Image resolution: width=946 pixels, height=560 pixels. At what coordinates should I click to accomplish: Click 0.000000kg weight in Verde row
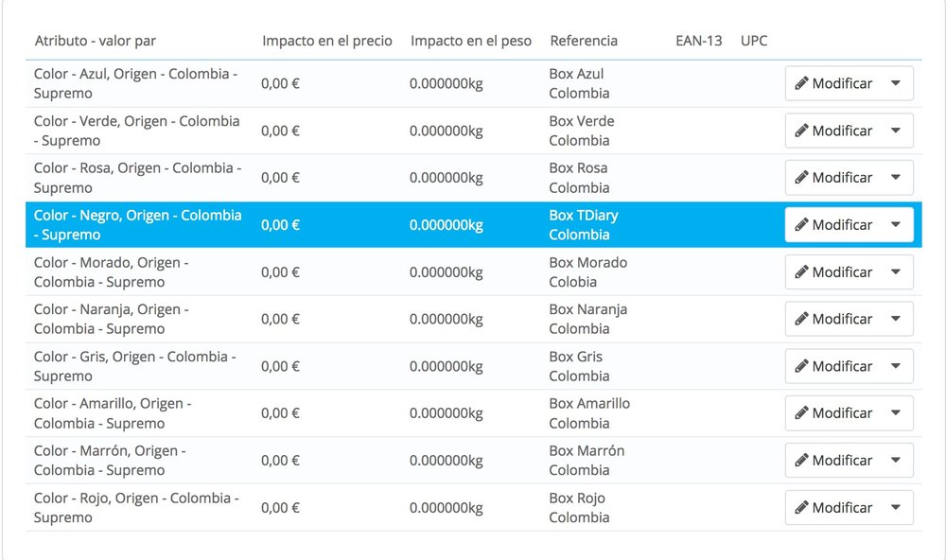447,131
